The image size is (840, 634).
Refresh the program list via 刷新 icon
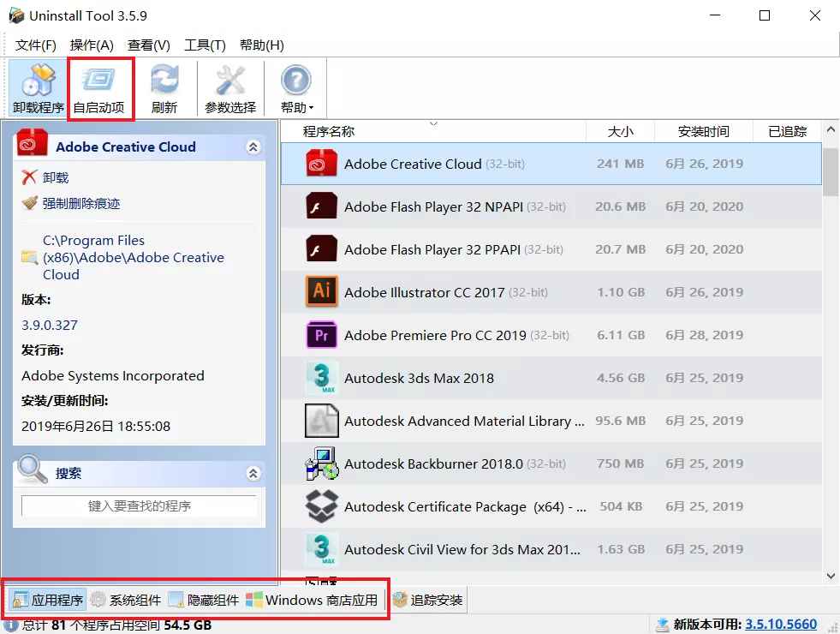164,87
